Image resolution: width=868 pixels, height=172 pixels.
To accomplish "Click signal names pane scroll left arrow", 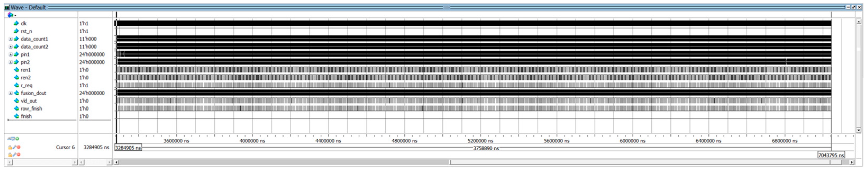I will (10, 162).
